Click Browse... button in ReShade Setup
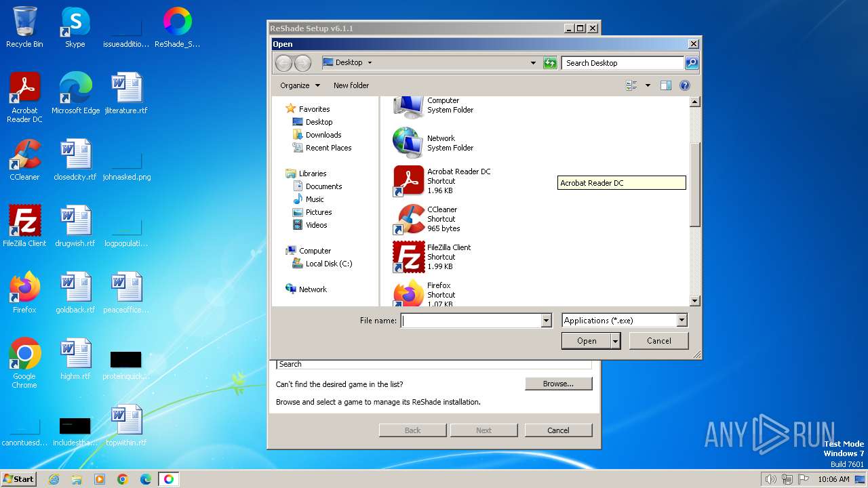The image size is (868, 488). tap(558, 384)
